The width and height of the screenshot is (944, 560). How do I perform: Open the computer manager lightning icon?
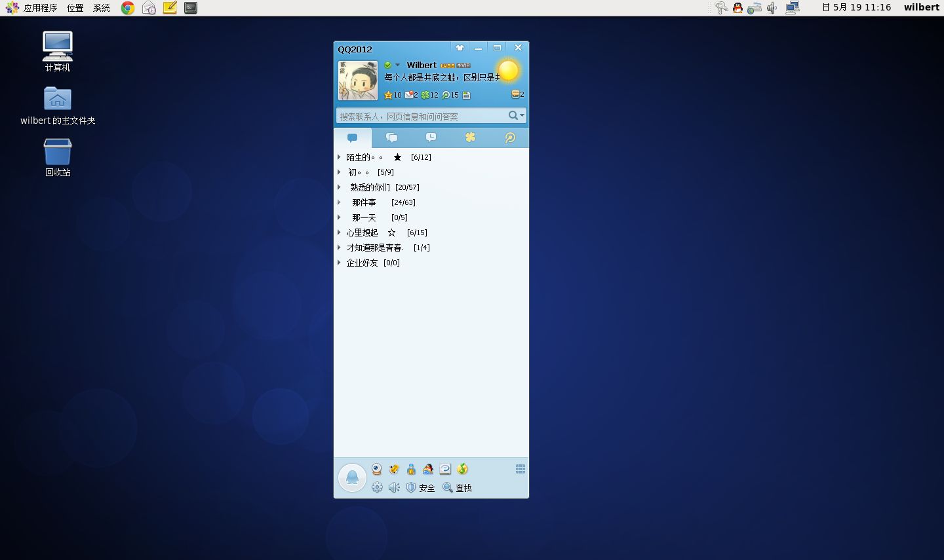point(411,469)
